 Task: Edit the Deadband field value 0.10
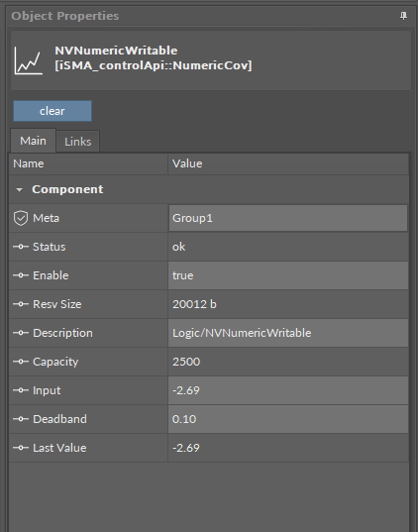click(x=288, y=419)
